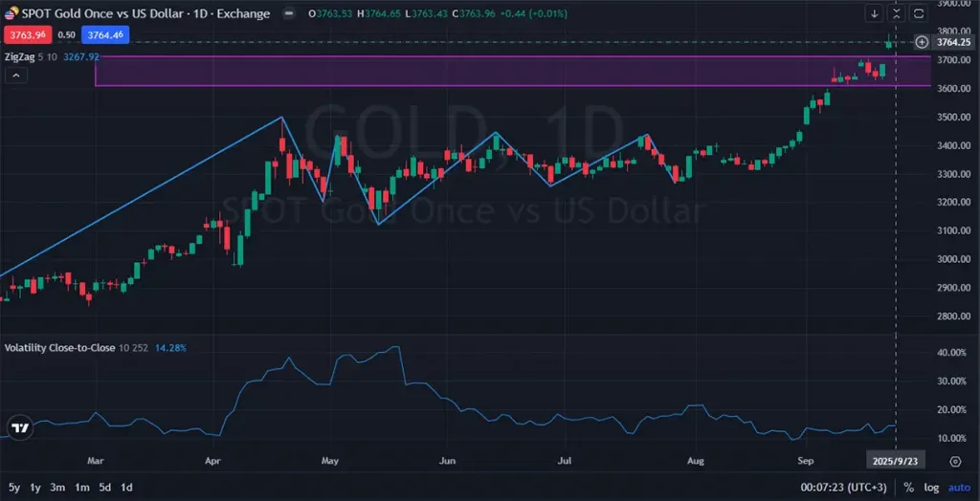Collapse the indicator legend chevron
The image size is (980, 501).
[16, 76]
